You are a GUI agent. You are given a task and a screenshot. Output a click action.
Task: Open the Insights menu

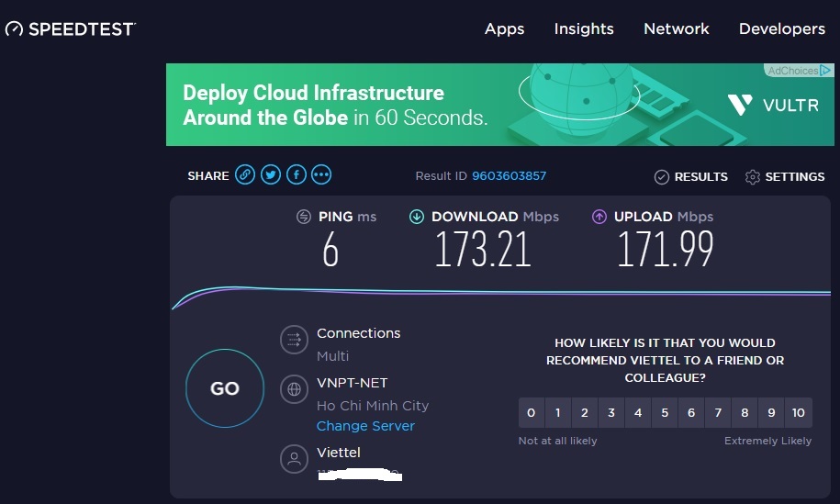pyautogui.click(x=584, y=28)
